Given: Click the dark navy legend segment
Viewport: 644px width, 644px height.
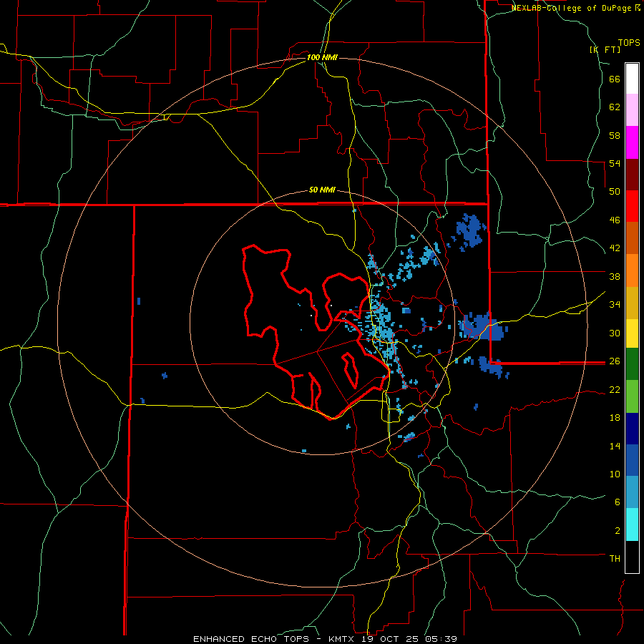Looking at the screenshot, I should coord(632,429).
